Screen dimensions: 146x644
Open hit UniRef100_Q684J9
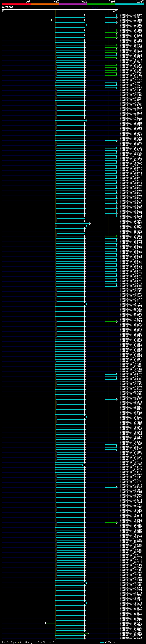(131, 17)
